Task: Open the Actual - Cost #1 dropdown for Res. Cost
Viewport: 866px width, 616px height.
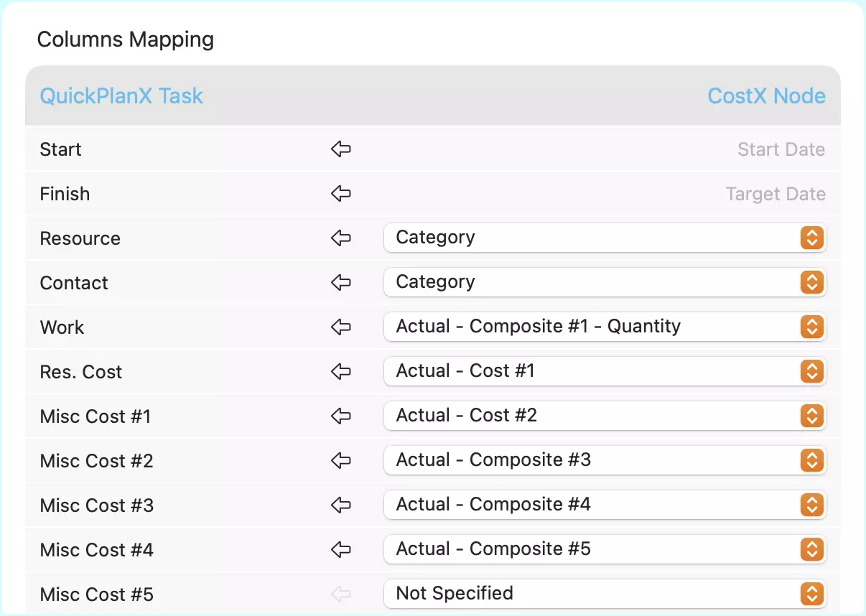Action: click(x=605, y=372)
